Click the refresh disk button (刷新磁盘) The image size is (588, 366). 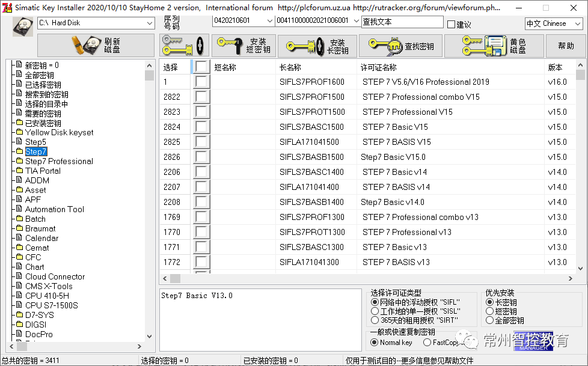[96, 46]
